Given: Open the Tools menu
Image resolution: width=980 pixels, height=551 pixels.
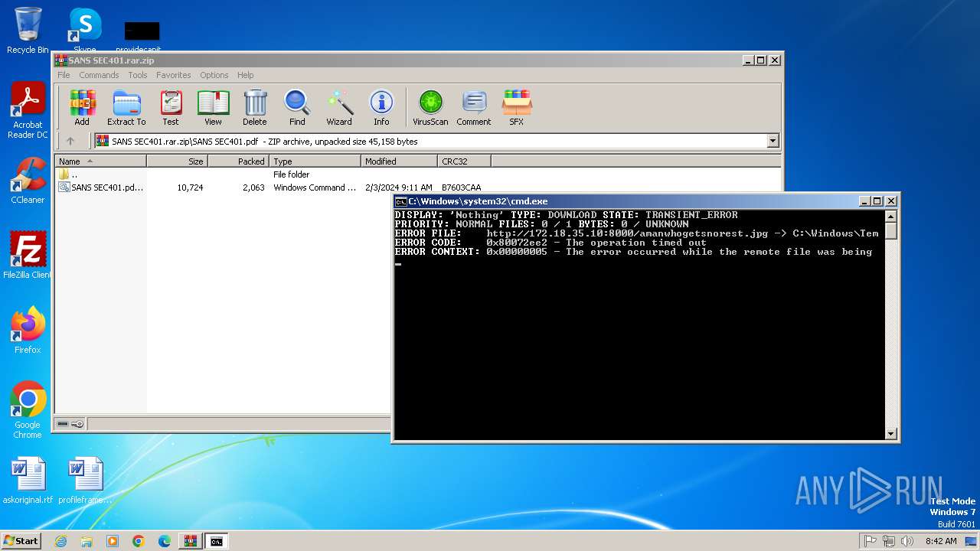Looking at the screenshot, I should [x=138, y=75].
